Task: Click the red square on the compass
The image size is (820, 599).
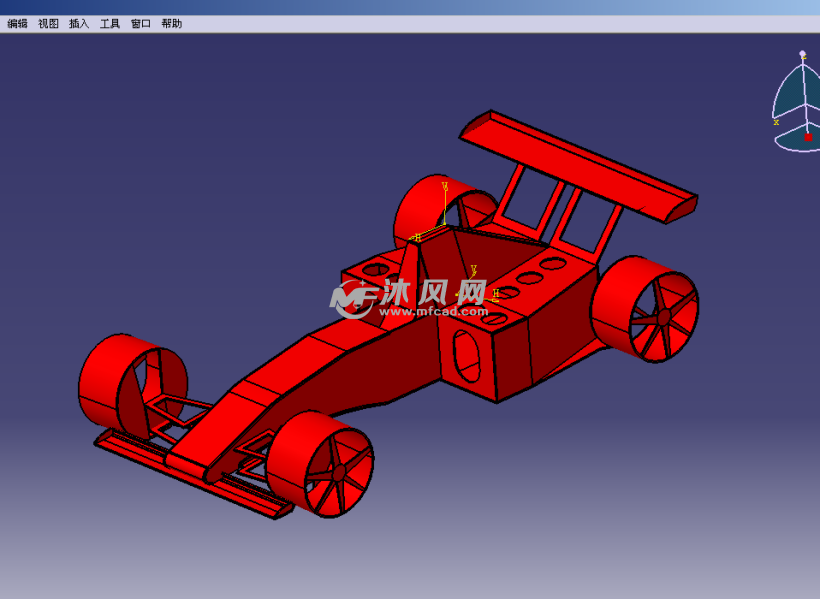Action: 808,137
